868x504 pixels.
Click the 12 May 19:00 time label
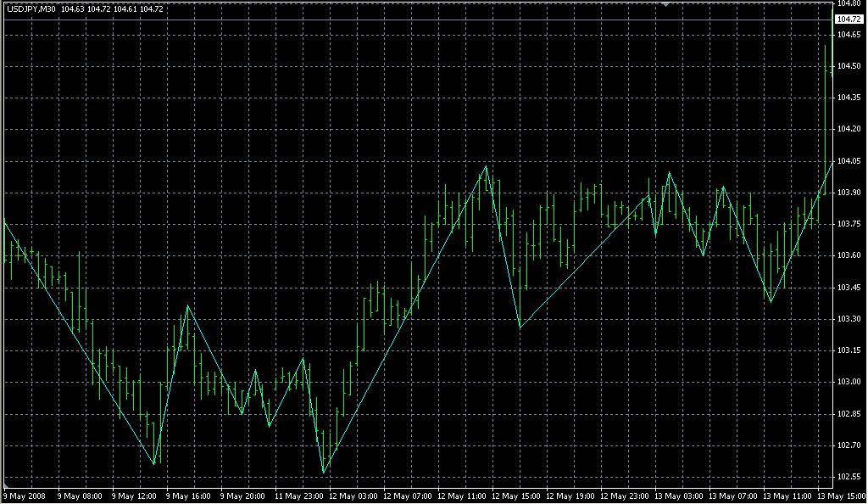pos(570,496)
